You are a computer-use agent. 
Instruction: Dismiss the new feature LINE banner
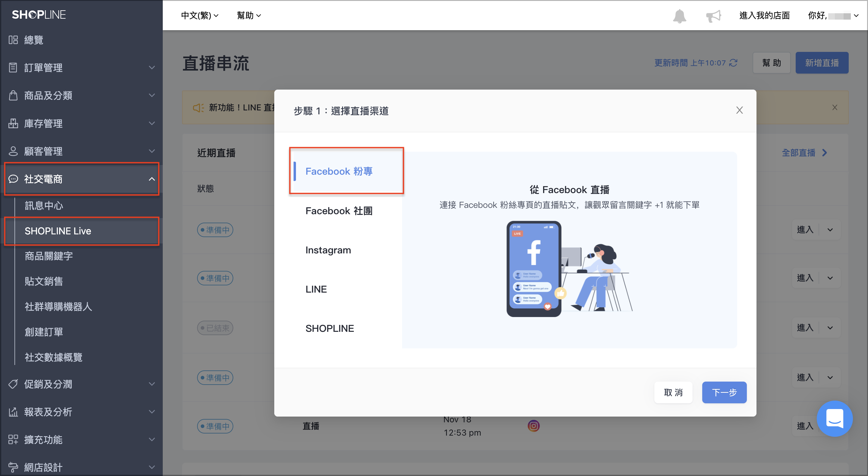click(x=835, y=107)
